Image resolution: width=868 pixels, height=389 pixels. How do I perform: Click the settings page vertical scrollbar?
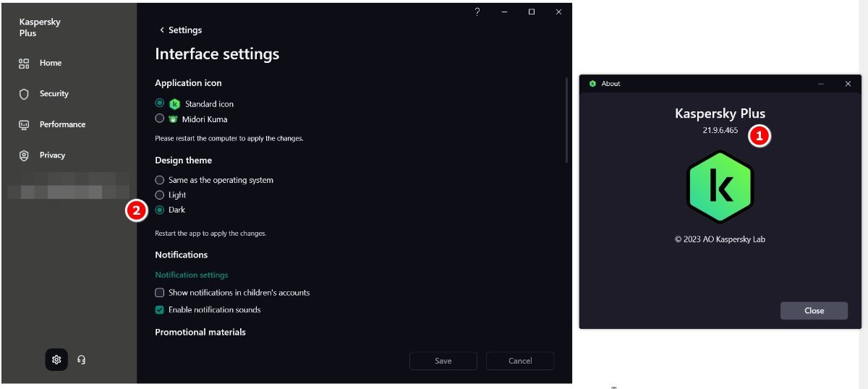[x=567, y=120]
